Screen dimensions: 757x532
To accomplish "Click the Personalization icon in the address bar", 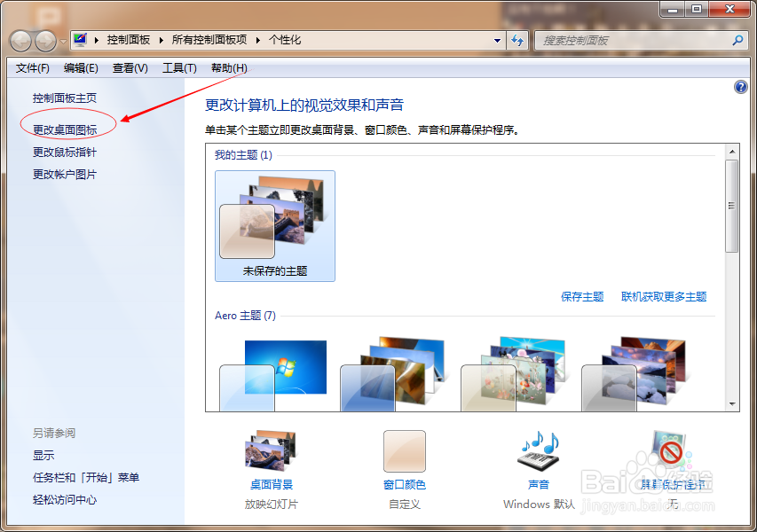I will [x=78, y=39].
